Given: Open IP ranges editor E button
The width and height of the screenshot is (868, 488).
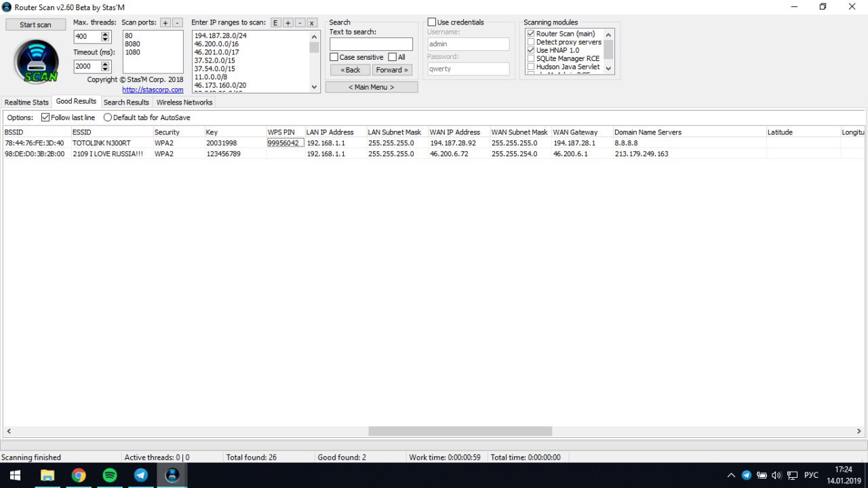Looking at the screenshot, I should (x=275, y=22).
